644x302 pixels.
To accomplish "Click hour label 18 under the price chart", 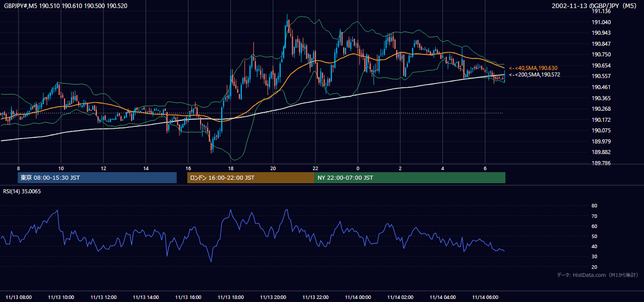I will (231, 168).
